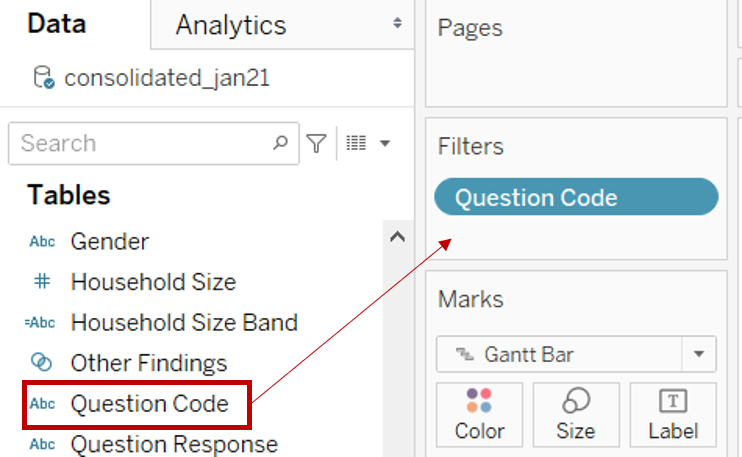This screenshot has width=742, height=457.
Task: Select the Question Response field
Action: pyautogui.click(x=174, y=444)
